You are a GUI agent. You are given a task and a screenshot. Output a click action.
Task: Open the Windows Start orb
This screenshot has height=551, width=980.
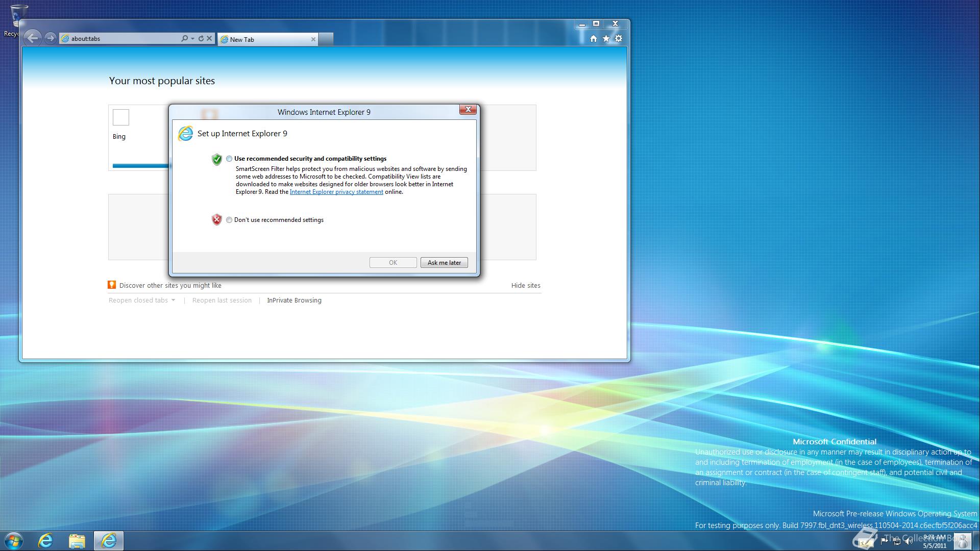(13, 541)
